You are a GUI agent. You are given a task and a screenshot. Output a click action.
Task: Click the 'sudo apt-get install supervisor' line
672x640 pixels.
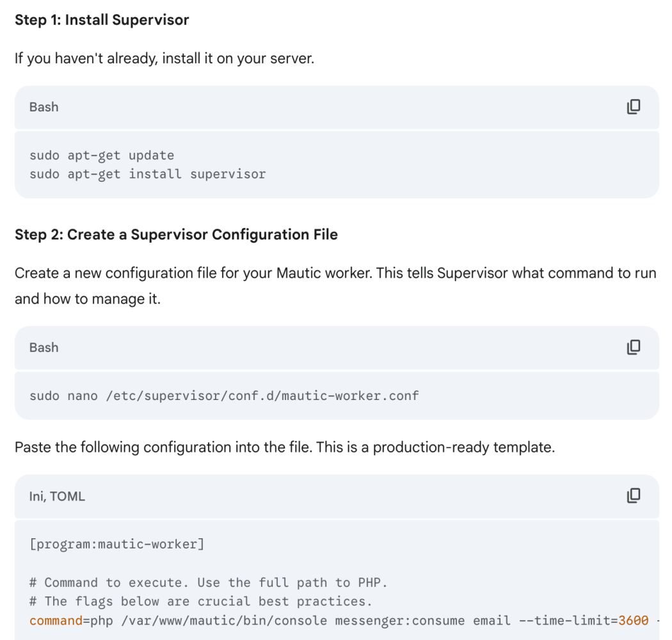coord(147,173)
